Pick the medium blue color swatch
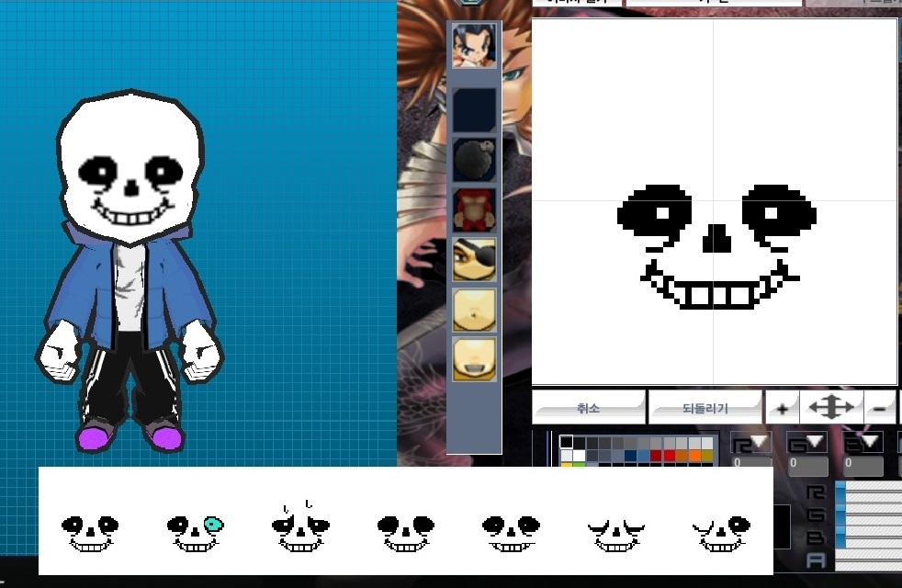 643,456
